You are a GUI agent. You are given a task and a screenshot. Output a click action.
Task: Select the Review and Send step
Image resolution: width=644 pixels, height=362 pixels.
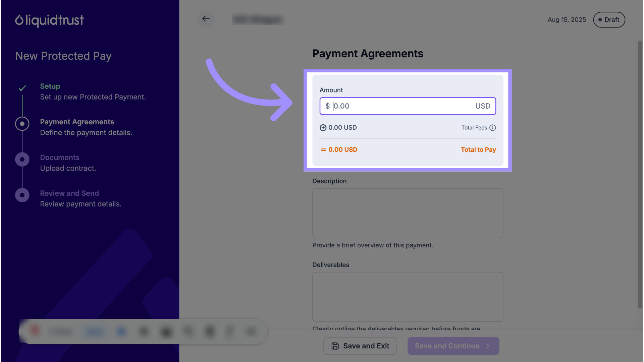tap(69, 193)
